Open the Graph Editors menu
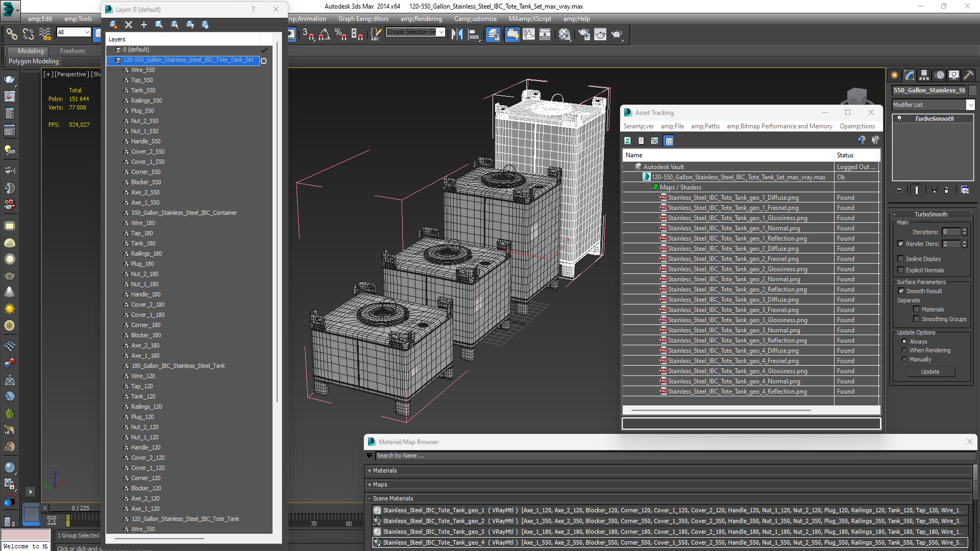980x551 pixels. [x=363, y=19]
